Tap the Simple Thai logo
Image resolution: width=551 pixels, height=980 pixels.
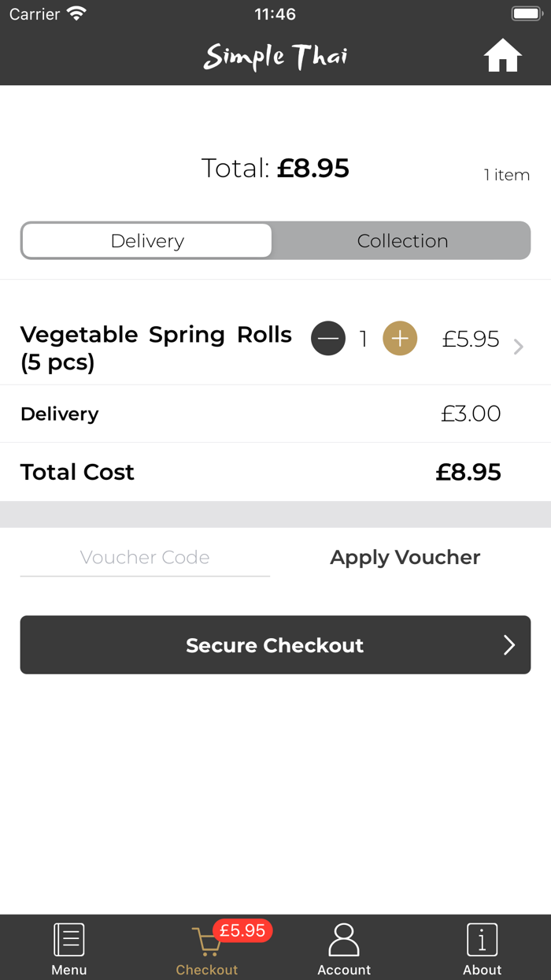click(x=275, y=55)
